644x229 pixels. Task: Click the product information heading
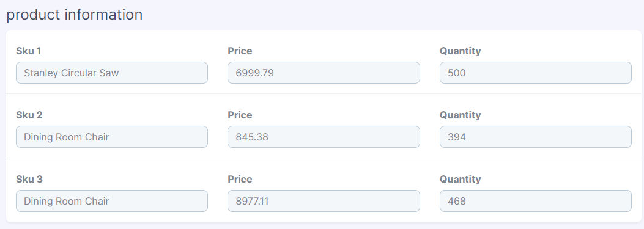coord(75,15)
